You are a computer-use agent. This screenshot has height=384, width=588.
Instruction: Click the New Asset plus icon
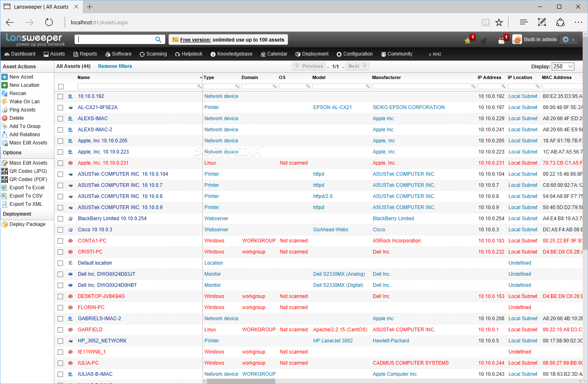point(5,77)
